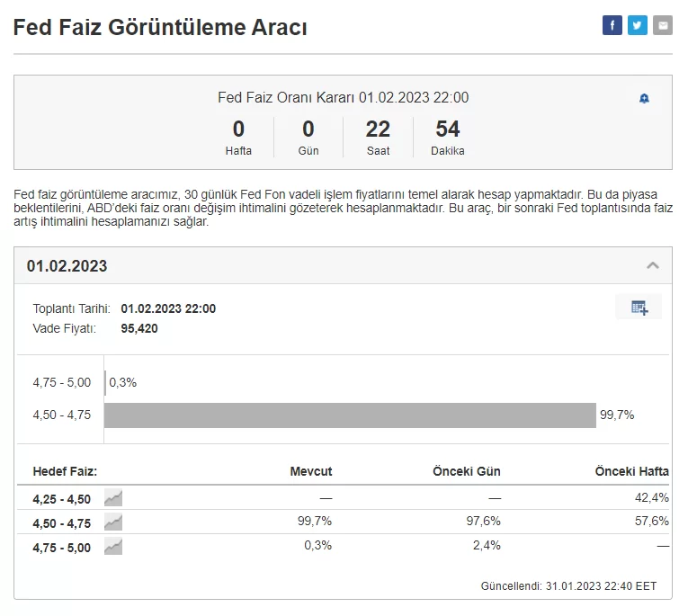
Task: Select the Önceki Hafta column header
Action: [631, 471]
